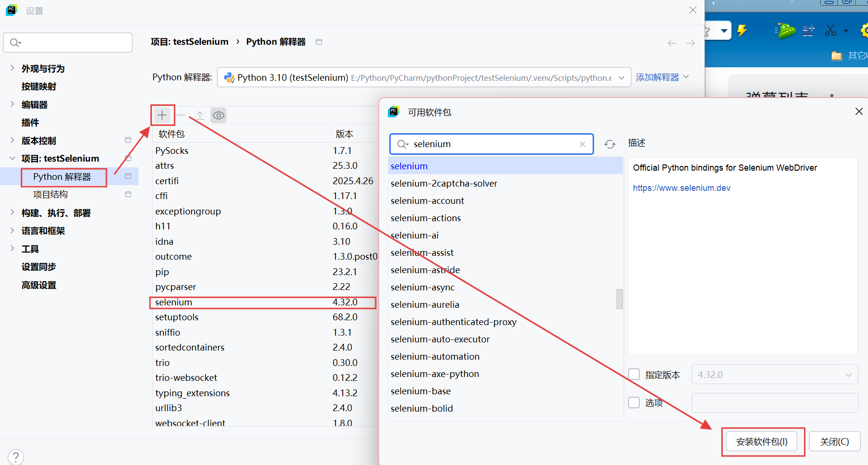Open the 高级设置 settings page

pos(39,285)
